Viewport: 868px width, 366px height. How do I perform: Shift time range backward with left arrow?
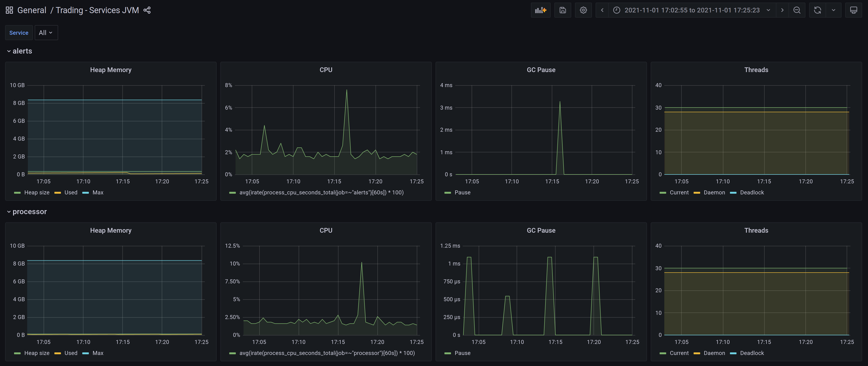(602, 10)
